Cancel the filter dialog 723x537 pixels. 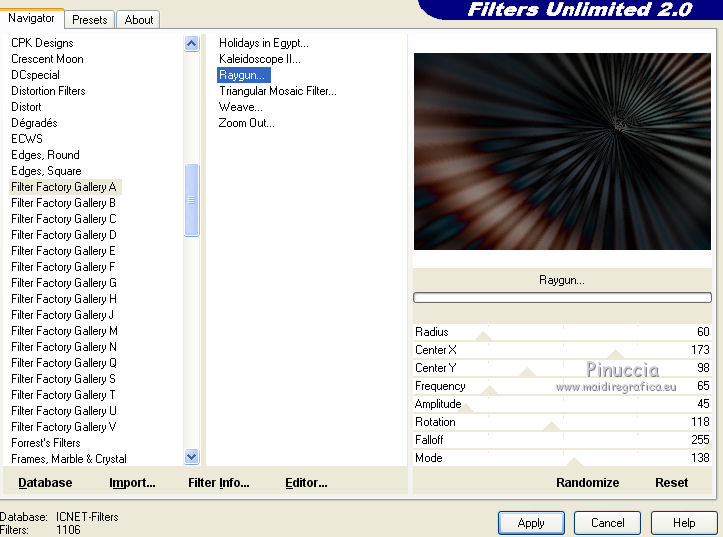click(607, 523)
